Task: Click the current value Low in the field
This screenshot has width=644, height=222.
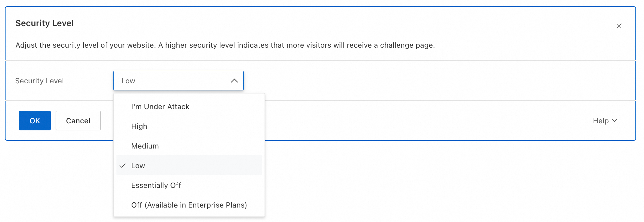Action: (x=128, y=81)
